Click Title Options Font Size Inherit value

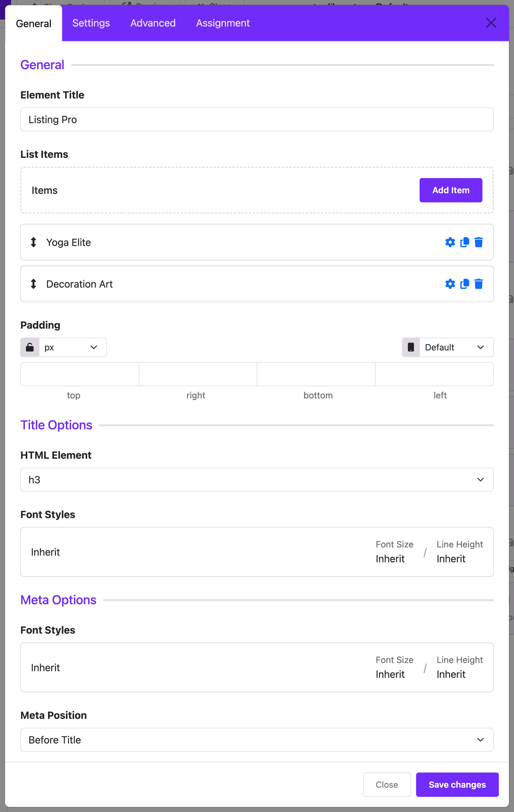390,559
